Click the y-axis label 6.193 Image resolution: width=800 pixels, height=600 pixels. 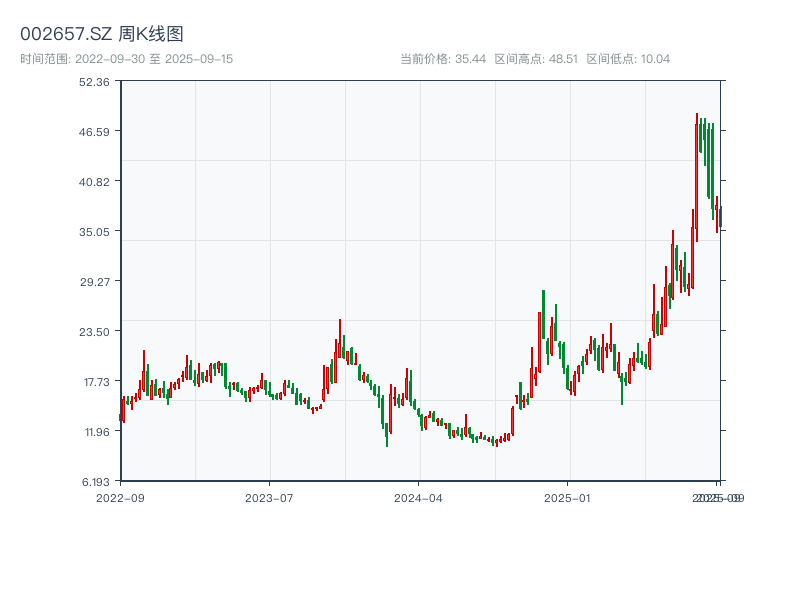[x=96, y=482]
